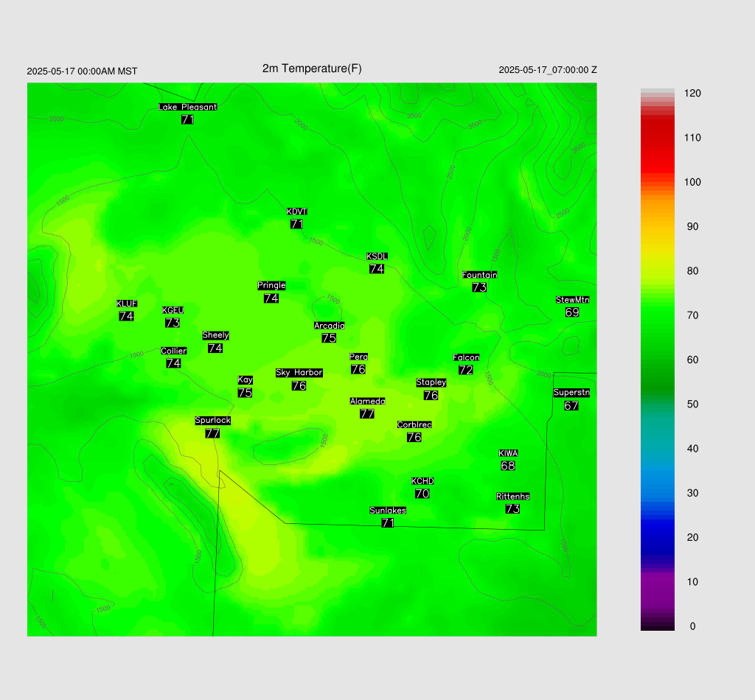Select the KIWA station label

pos(508,453)
